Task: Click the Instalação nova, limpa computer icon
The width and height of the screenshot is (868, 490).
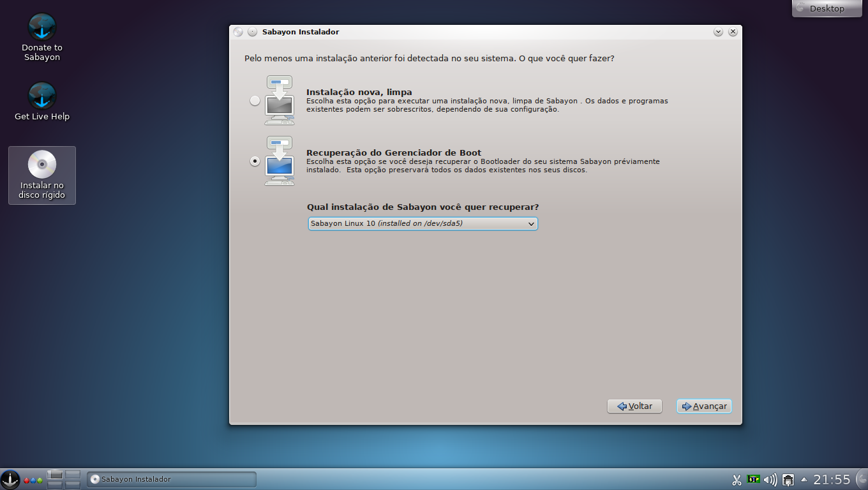Action: [279, 100]
